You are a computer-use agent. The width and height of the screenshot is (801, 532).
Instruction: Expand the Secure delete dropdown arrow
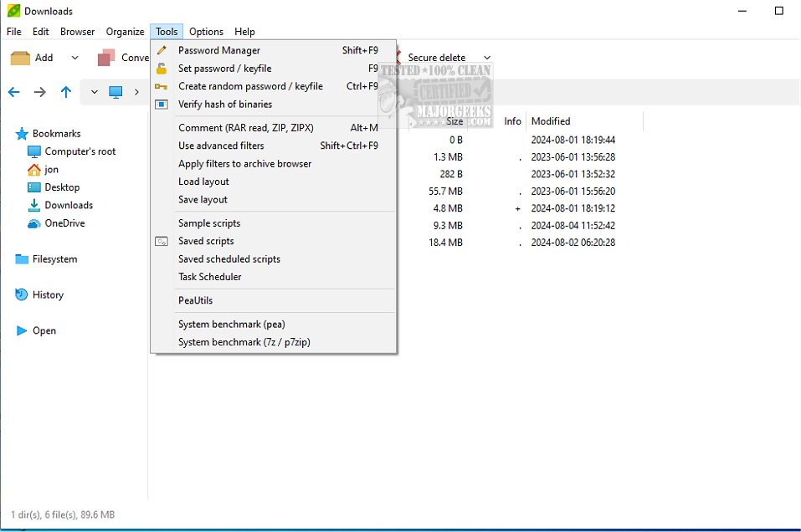487,58
